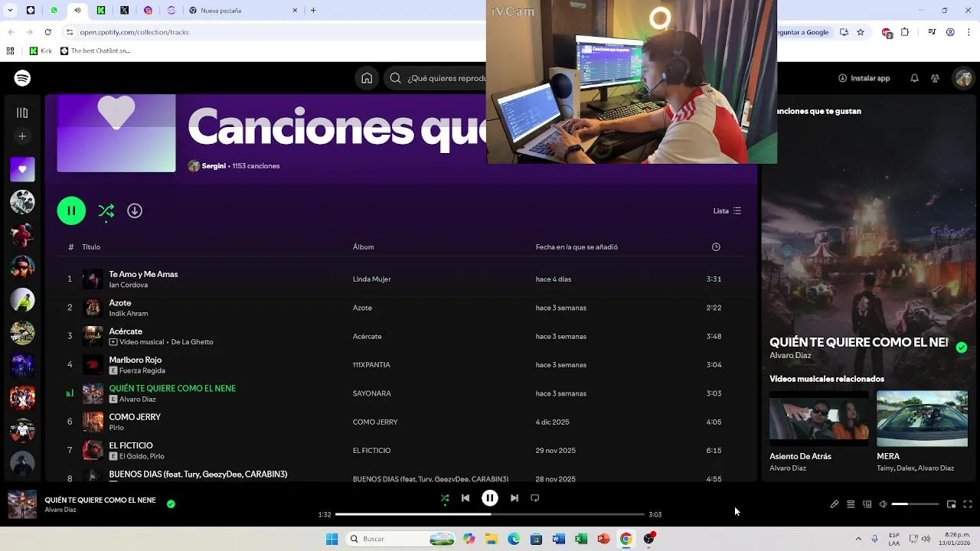Open Sergini profile link
Image resolution: width=980 pixels, height=551 pixels.
coord(214,166)
